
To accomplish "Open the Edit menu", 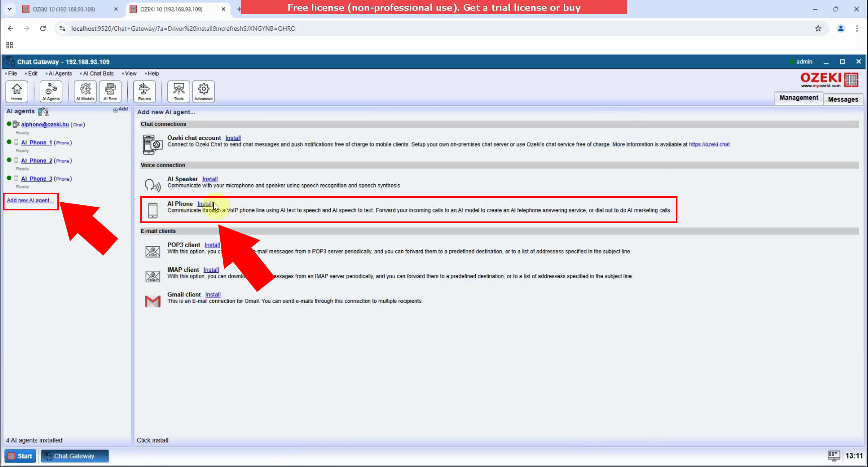I will coord(32,73).
